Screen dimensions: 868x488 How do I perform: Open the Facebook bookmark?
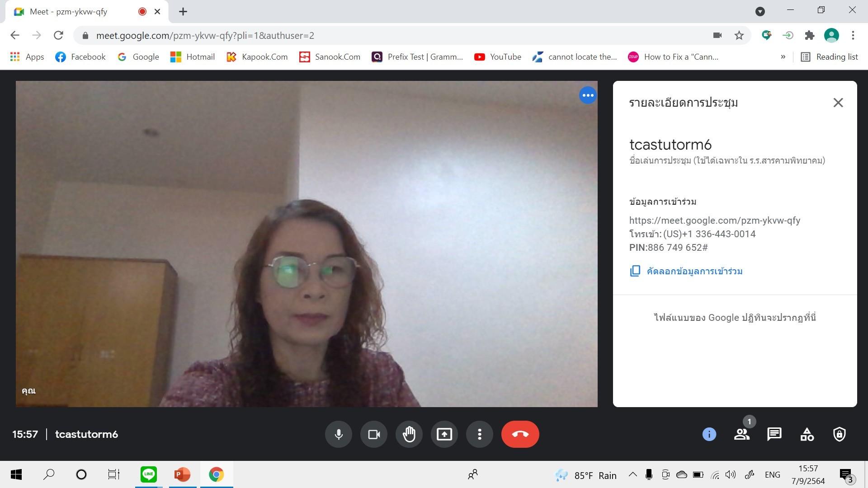click(x=80, y=57)
